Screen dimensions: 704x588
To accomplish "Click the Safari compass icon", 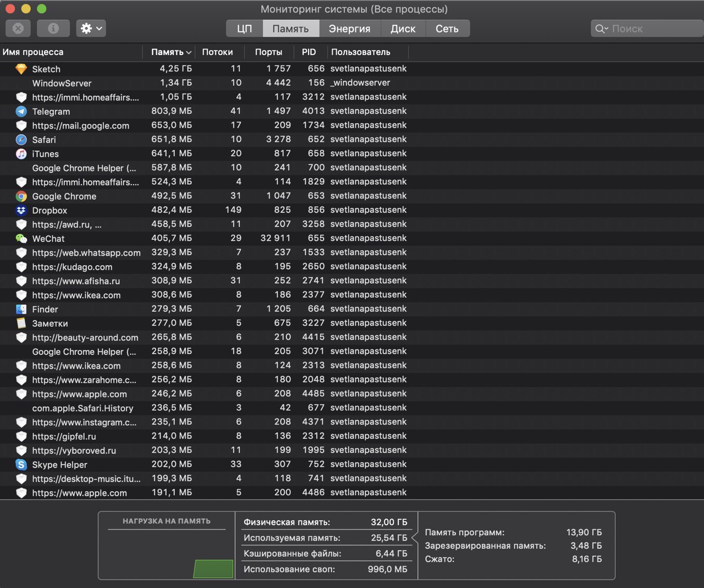I will 21,140.
